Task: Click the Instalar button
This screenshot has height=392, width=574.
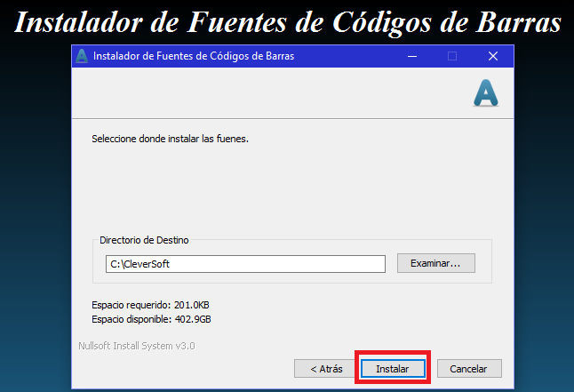Action: (393, 368)
